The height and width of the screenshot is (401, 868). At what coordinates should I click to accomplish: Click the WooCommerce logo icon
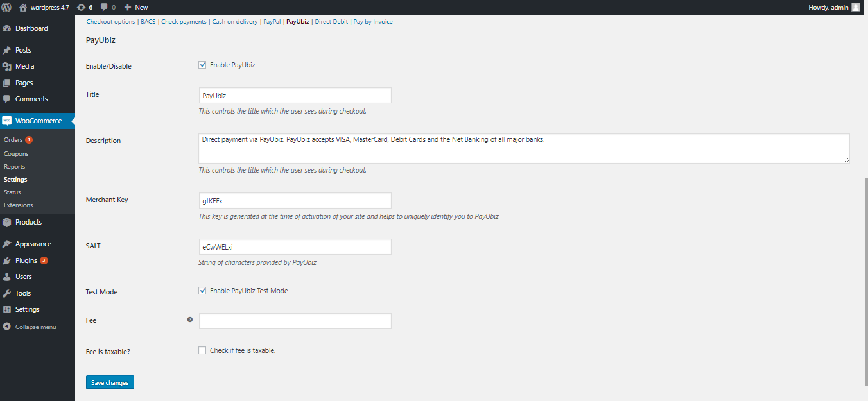click(6, 121)
